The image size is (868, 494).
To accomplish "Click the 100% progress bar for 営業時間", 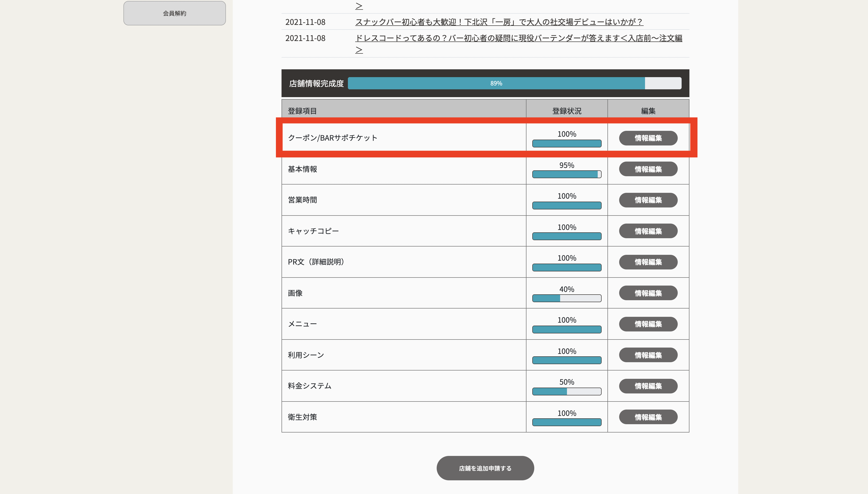I will click(566, 205).
